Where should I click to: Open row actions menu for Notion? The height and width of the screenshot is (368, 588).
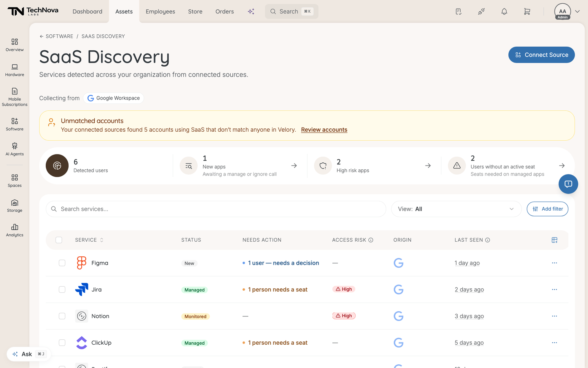pyautogui.click(x=555, y=316)
